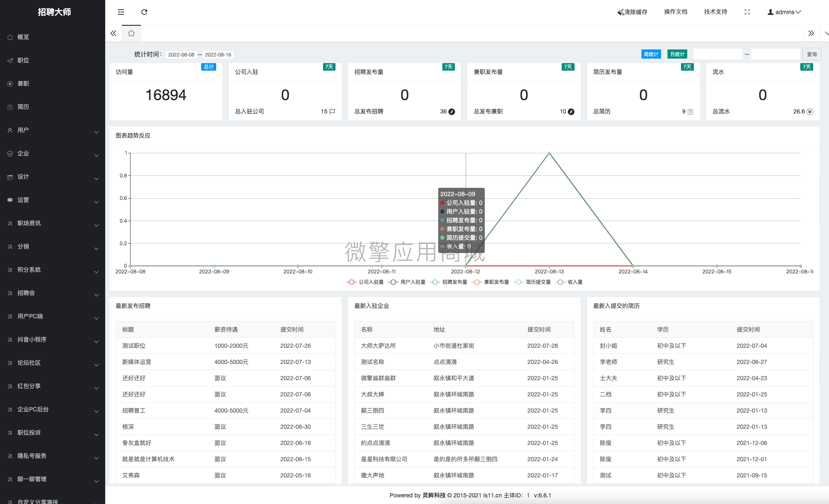Click the 李老师 resume name
The width and height of the screenshot is (829, 504).
point(608,362)
